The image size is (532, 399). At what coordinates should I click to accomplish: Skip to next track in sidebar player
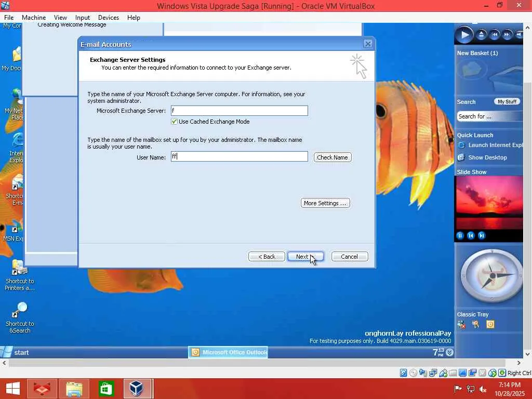[x=507, y=34]
